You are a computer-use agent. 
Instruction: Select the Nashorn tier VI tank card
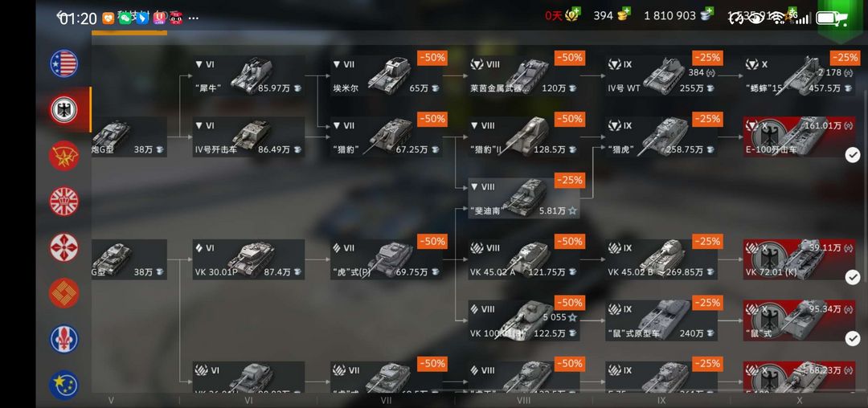(248, 75)
